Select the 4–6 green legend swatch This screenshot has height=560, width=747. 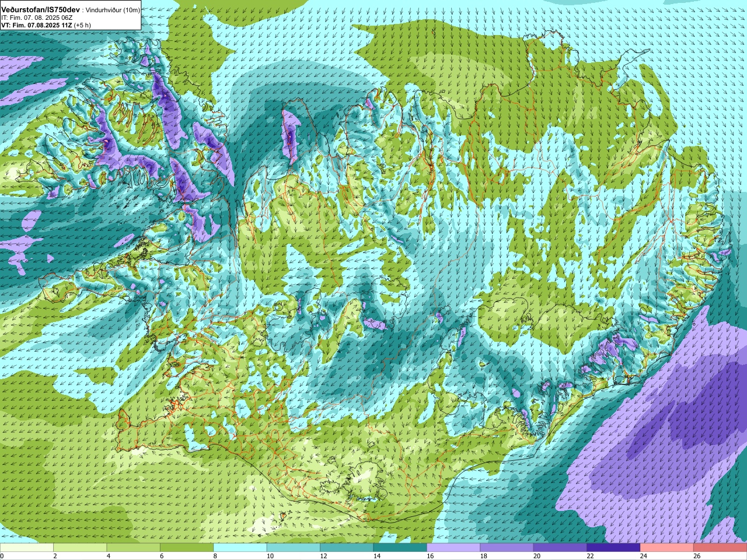coord(133,548)
